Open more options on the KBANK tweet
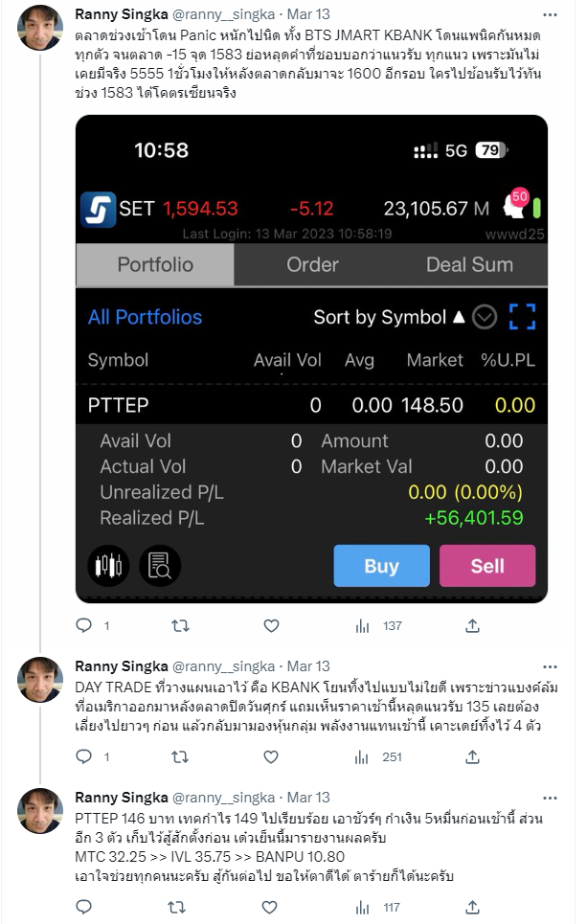 (x=550, y=666)
